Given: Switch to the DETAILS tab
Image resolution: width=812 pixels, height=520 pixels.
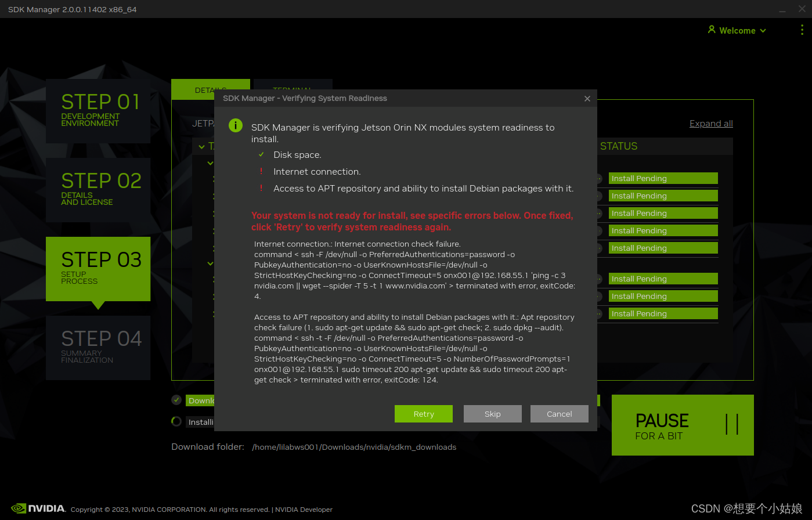Looking at the screenshot, I should (211, 89).
